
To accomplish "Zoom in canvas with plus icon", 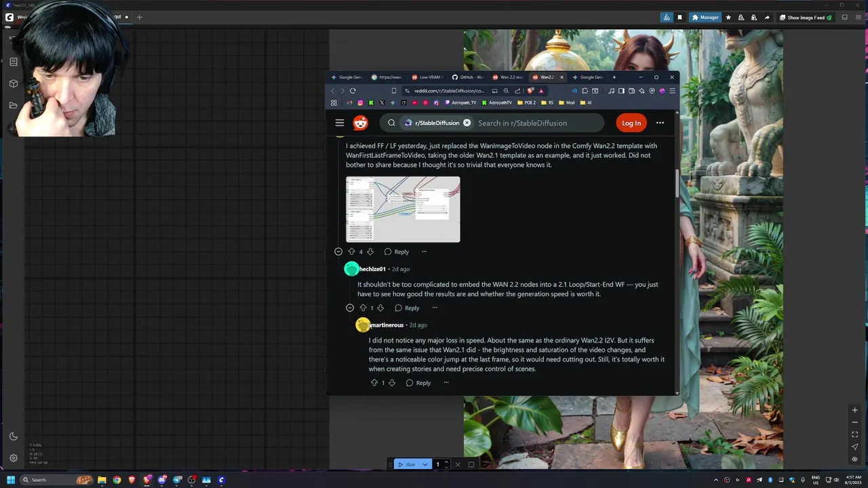I will click(854, 410).
